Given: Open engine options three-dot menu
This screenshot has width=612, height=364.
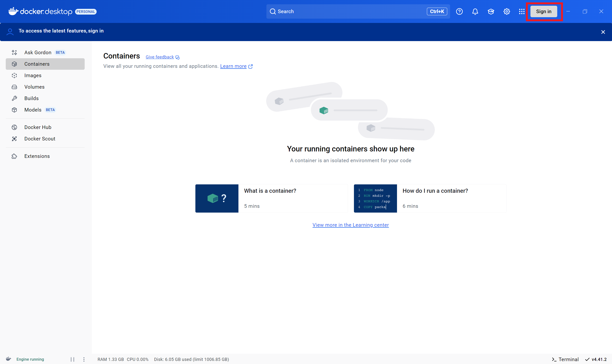Looking at the screenshot, I should tap(84, 359).
